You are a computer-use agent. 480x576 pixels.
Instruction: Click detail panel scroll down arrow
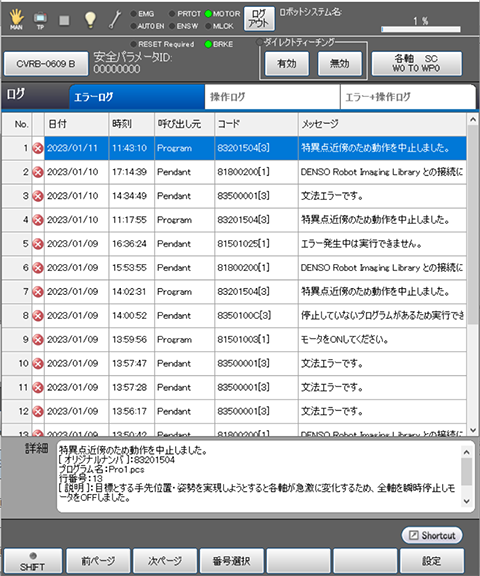[x=466, y=501]
